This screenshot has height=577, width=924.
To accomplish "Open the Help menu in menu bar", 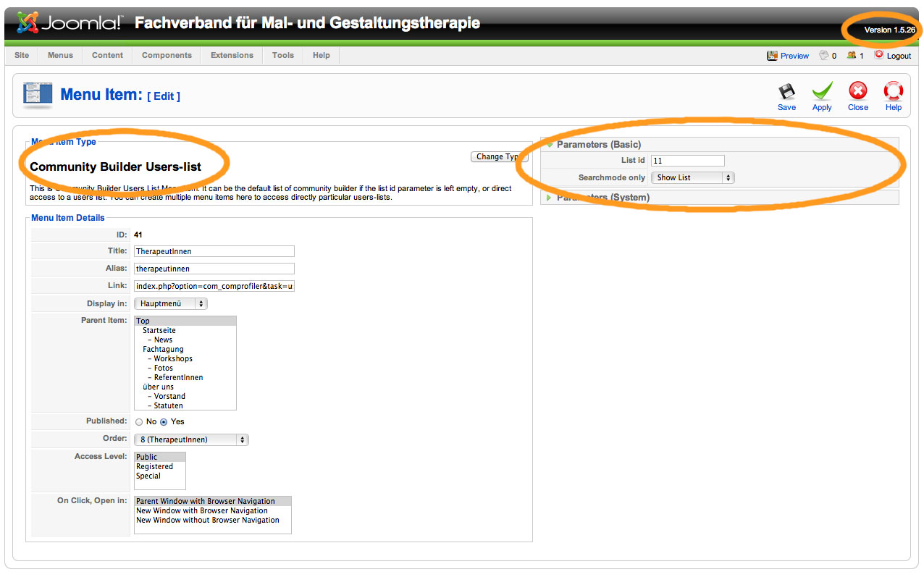I will pyautogui.click(x=322, y=55).
